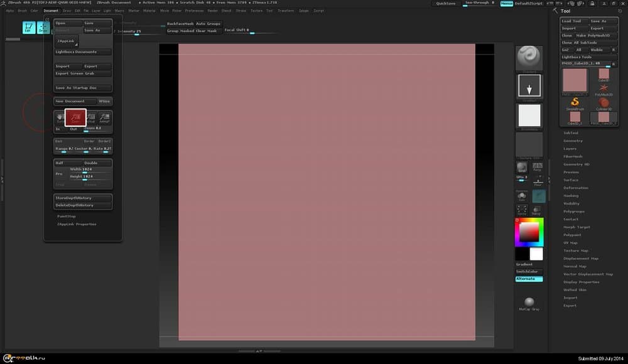
Task: Select the PolyMesh3D star tool icon
Action: (604, 89)
